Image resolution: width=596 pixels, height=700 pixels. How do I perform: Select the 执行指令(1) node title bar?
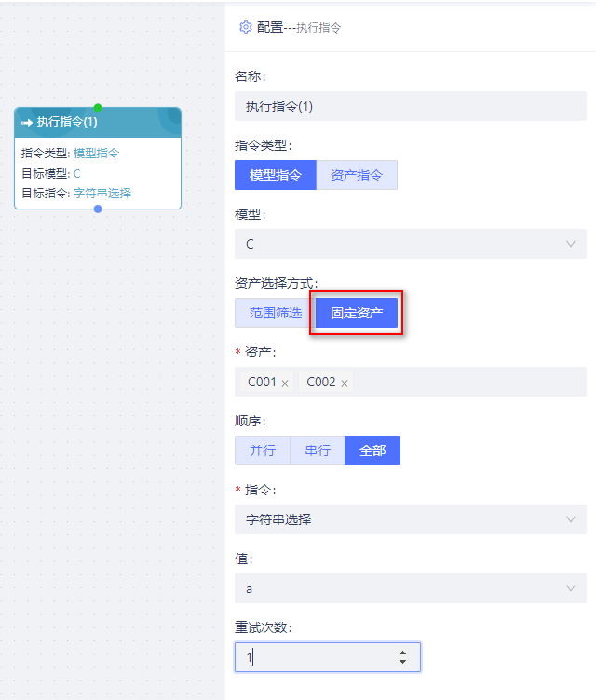pos(98,122)
